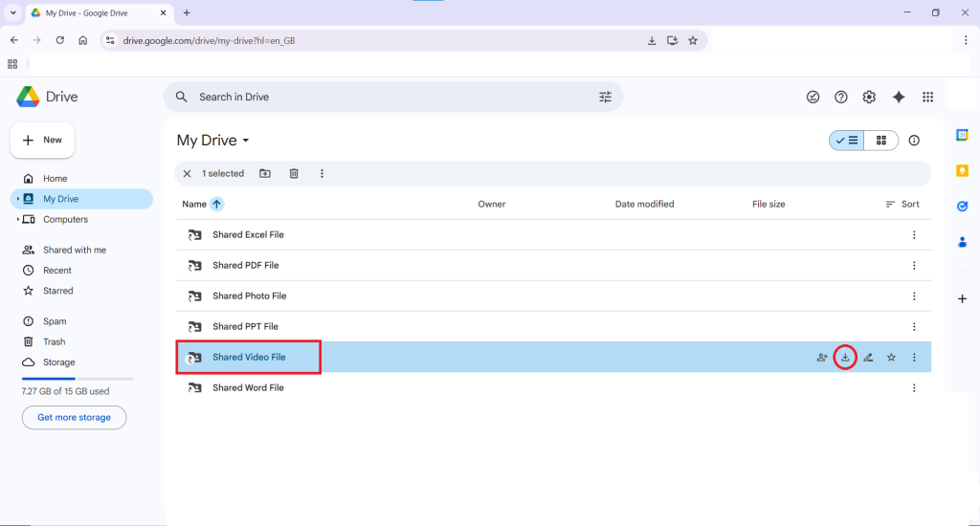Switch to grid layout view
Screen dimensions: 980x526
(881, 141)
